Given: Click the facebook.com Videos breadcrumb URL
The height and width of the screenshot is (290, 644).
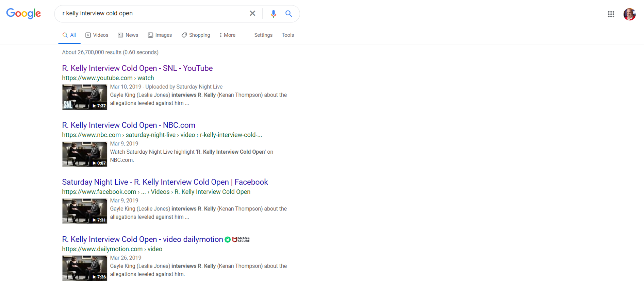Looking at the screenshot, I should (156, 192).
